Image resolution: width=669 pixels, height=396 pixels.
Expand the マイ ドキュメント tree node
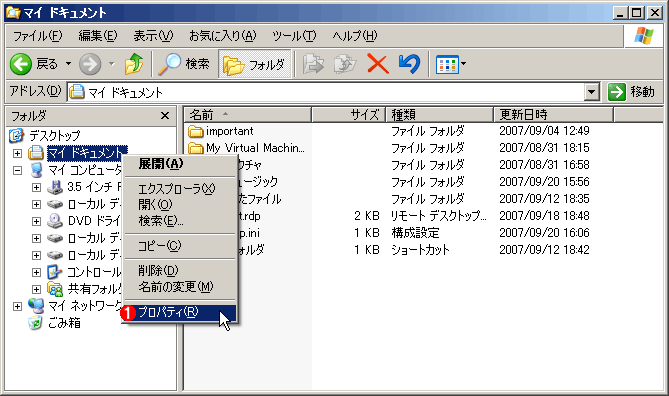click(17, 153)
